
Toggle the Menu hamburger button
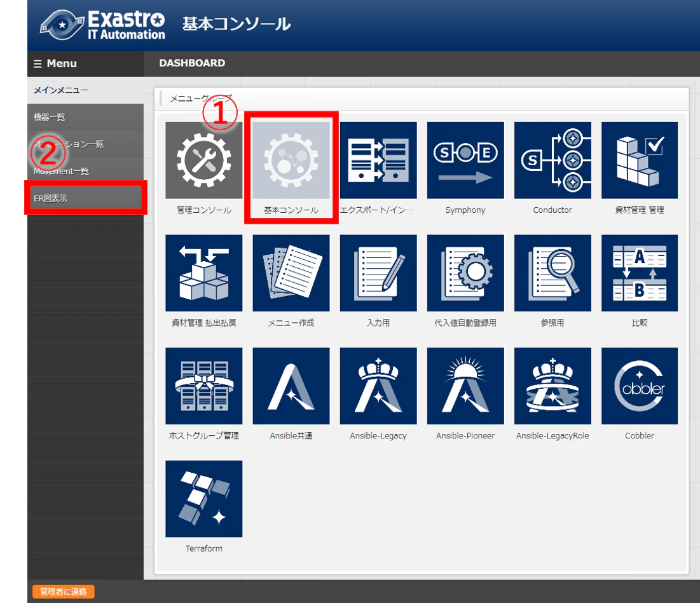55,64
